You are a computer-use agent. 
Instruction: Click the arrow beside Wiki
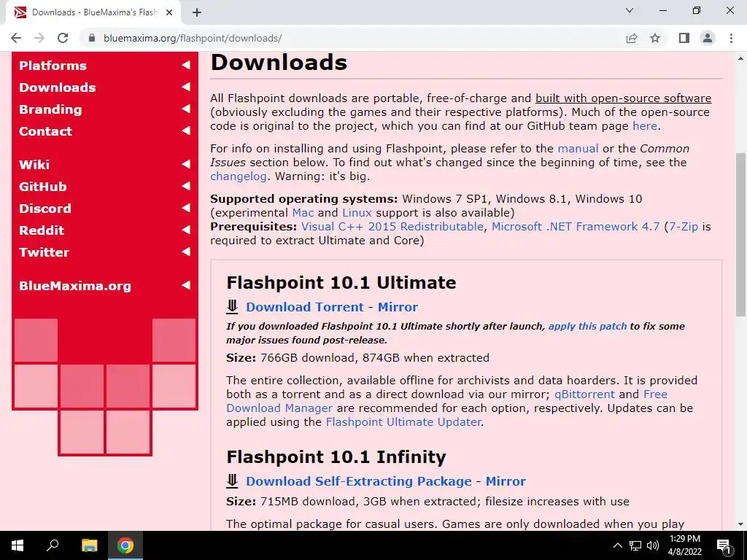click(x=186, y=164)
